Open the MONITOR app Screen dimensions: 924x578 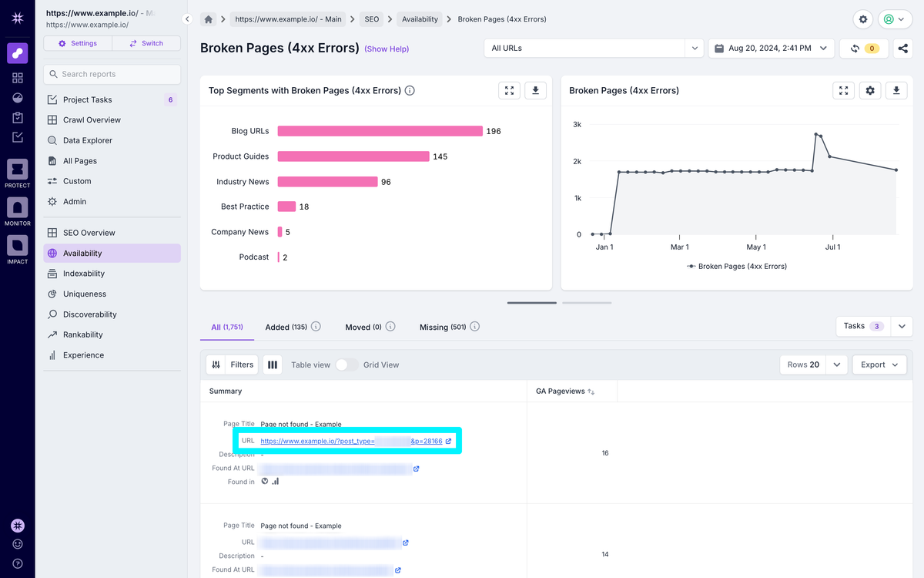[17, 212]
